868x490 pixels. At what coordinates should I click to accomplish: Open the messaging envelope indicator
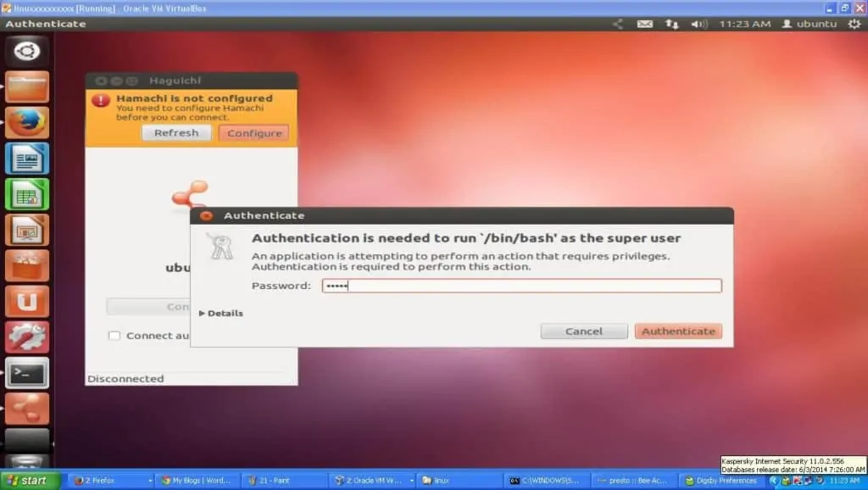[645, 24]
